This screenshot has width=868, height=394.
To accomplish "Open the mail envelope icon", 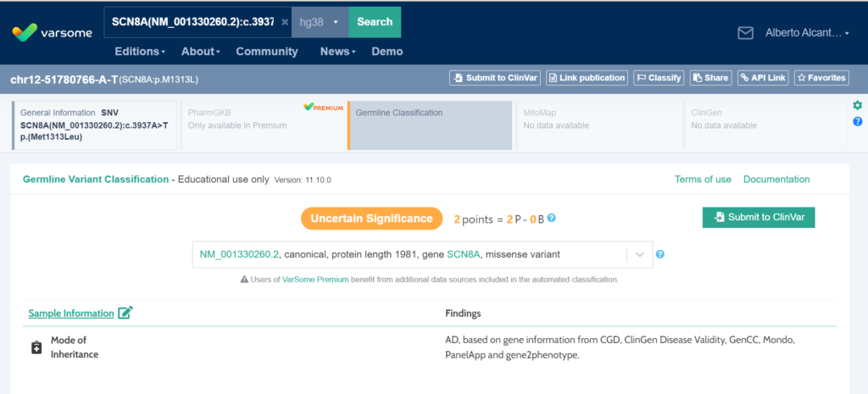I will [x=746, y=33].
